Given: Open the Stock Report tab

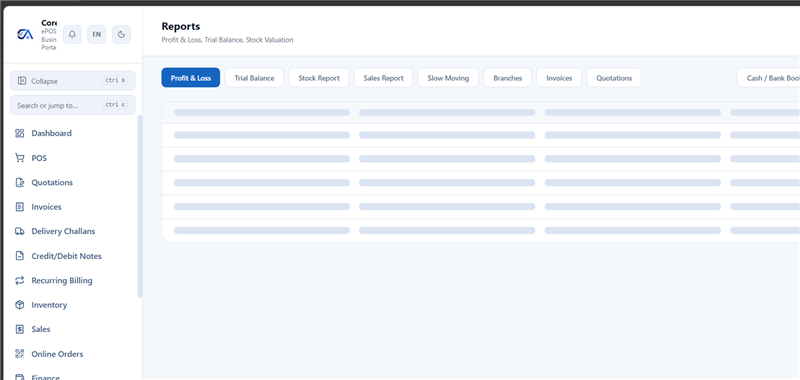Looking at the screenshot, I should (x=319, y=78).
